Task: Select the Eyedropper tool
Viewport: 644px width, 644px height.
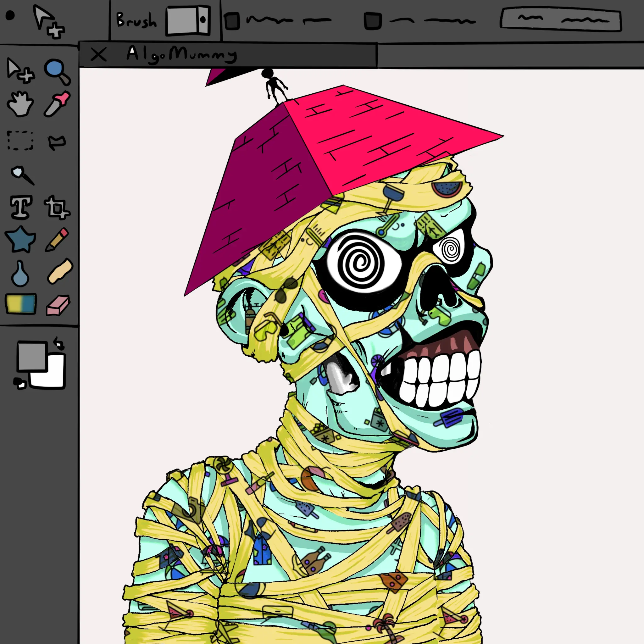Action: click(57, 104)
